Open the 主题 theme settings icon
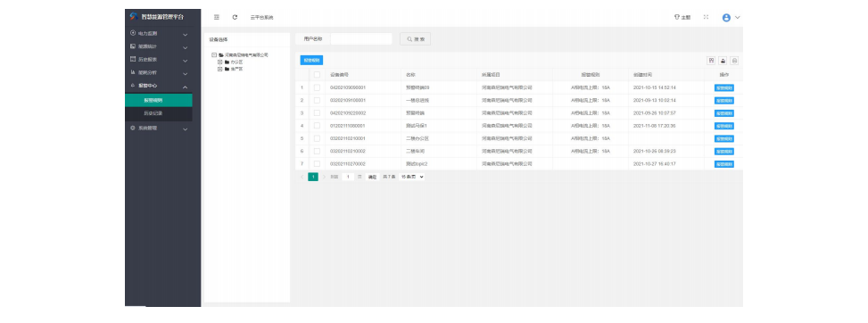The height and width of the screenshot is (323, 868). [682, 17]
